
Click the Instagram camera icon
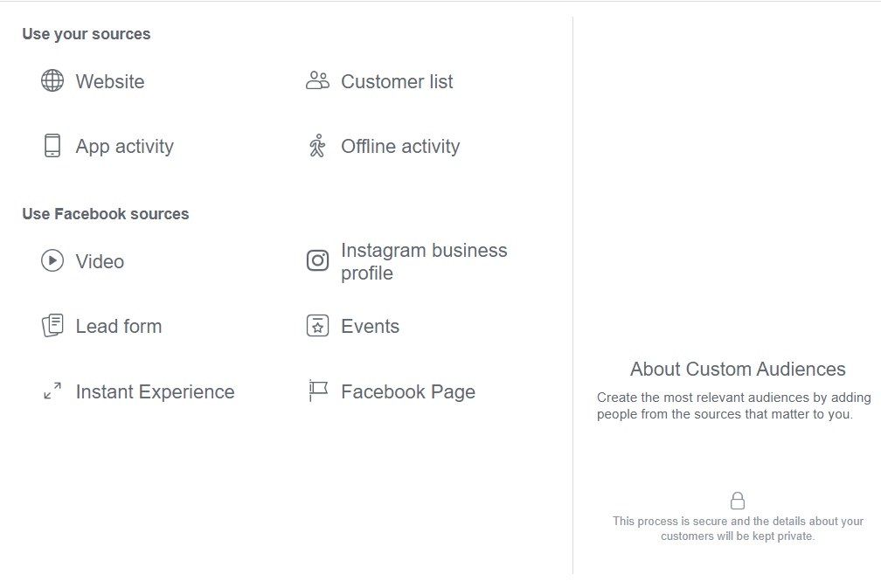pyautogui.click(x=317, y=260)
